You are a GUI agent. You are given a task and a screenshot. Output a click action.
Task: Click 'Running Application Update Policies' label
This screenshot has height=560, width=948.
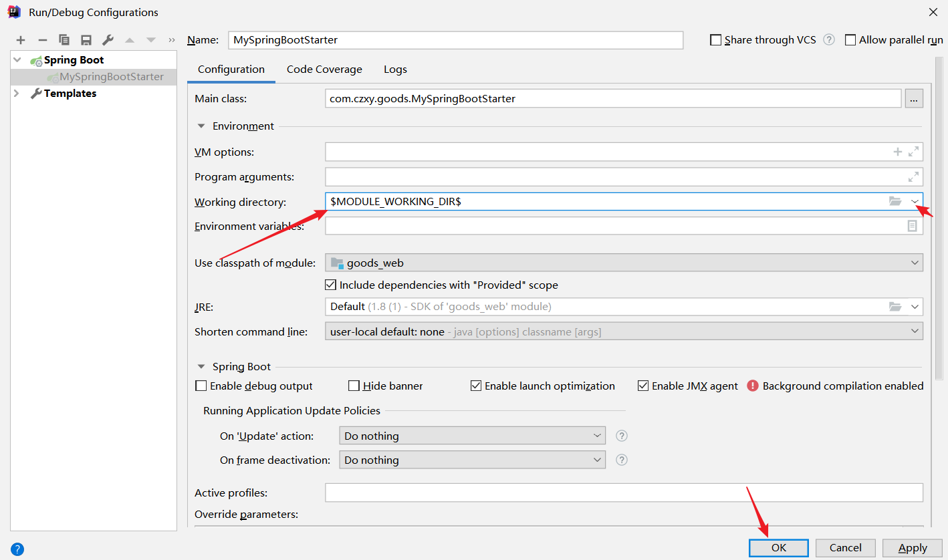tap(291, 410)
